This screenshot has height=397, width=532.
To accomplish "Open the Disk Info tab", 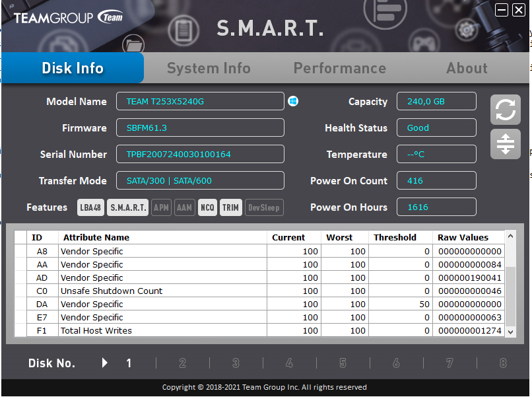I will pos(73,68).
